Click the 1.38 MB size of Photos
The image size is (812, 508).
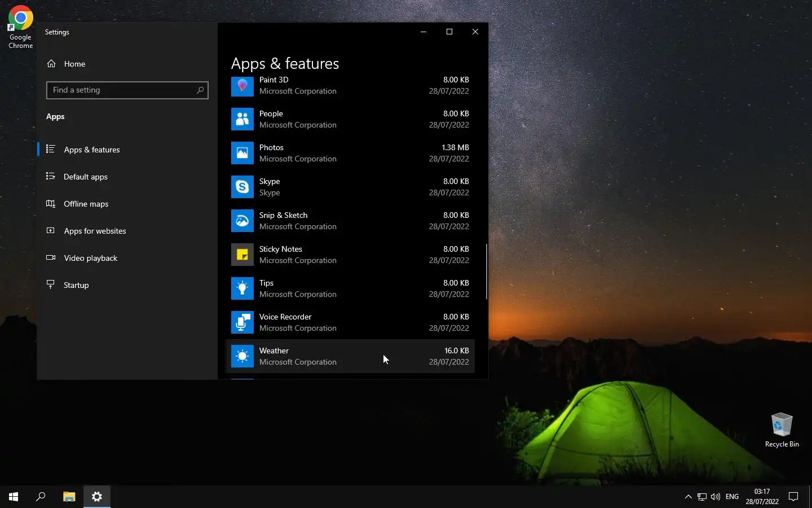click(x=456, y=147)
